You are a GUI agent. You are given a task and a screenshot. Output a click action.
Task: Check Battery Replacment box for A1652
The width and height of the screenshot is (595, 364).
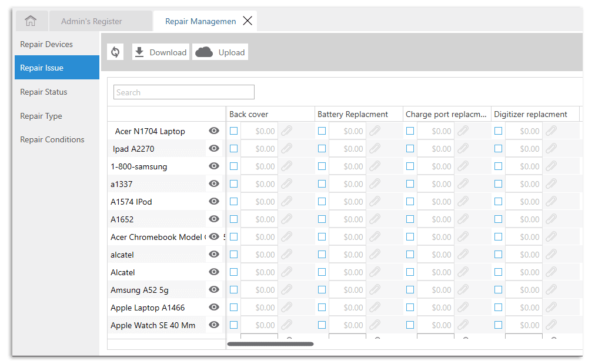pyautogui.click(x=322, y=219)
